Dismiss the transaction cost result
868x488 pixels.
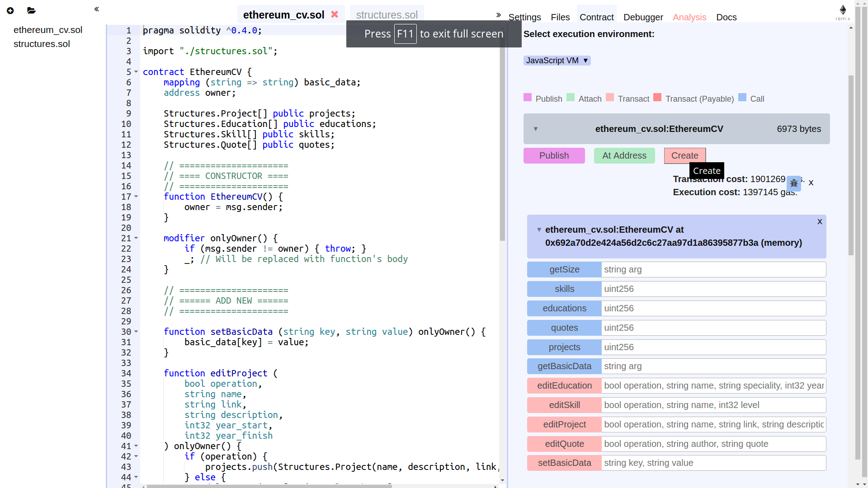click(x=811, y=183)
